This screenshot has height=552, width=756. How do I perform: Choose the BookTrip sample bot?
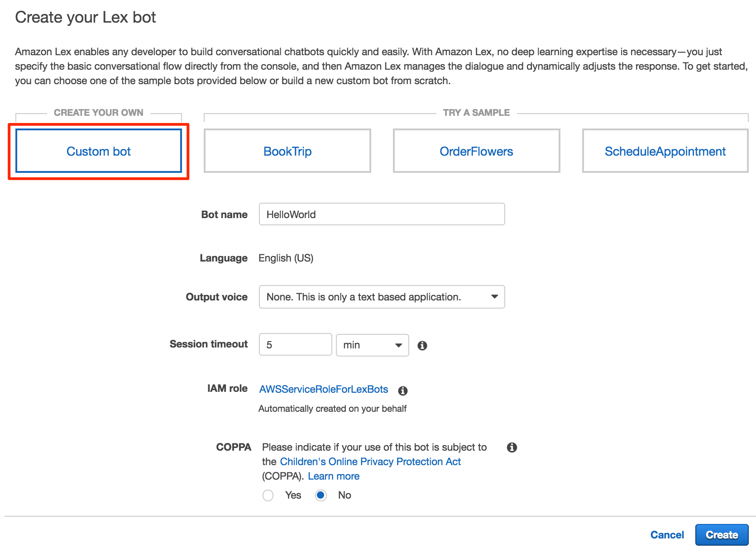point(287,151)
